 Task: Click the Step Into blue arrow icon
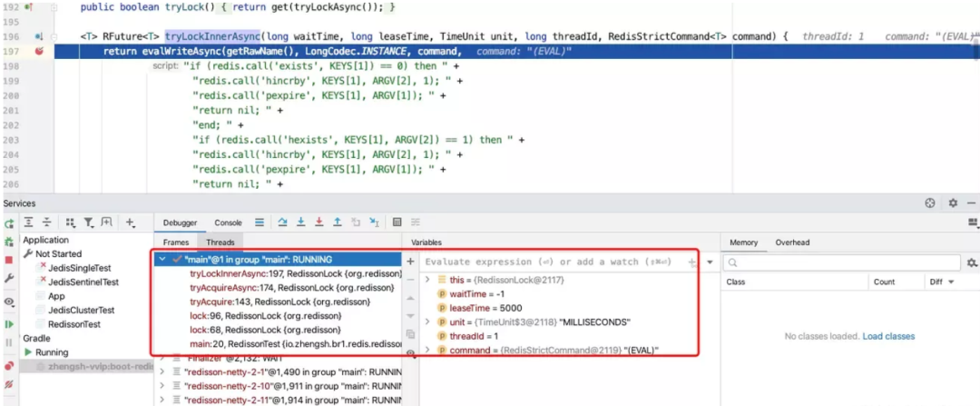click(300, 223)
